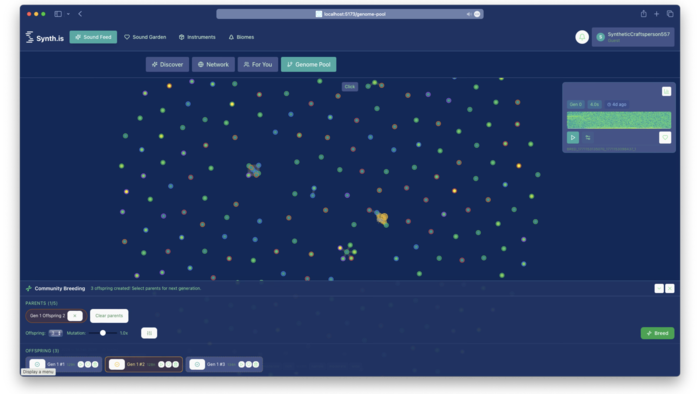This screenshot has height=394, width=700.
Task: Click the spectrogram of the selected sound
Action: click(619, 120)
